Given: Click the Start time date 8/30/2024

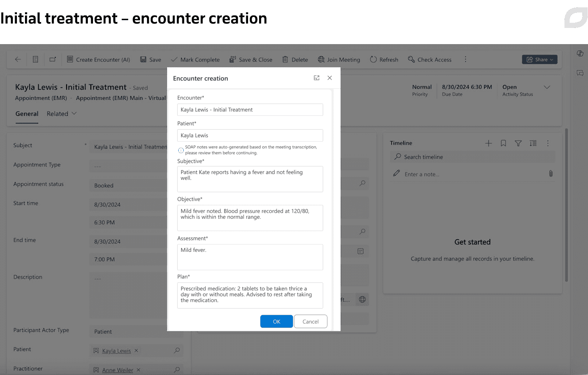Looking at the screenshot, I should pos(128,205).
